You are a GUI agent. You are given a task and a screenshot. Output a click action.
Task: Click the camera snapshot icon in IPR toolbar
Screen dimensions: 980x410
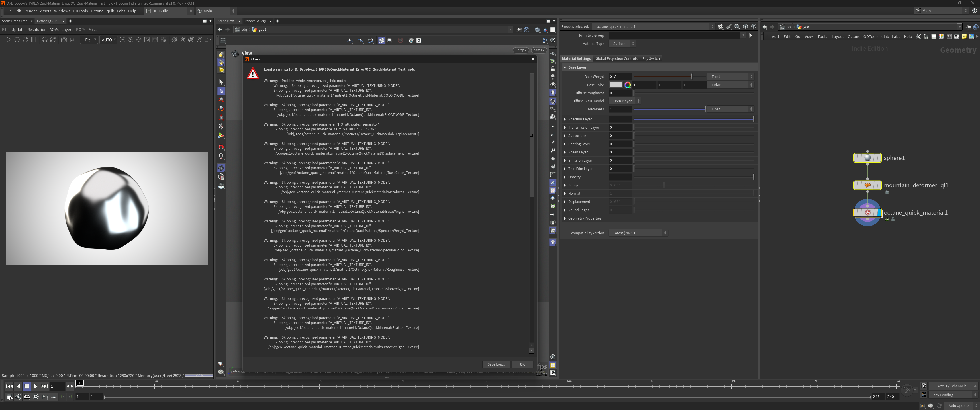(64, 40)
